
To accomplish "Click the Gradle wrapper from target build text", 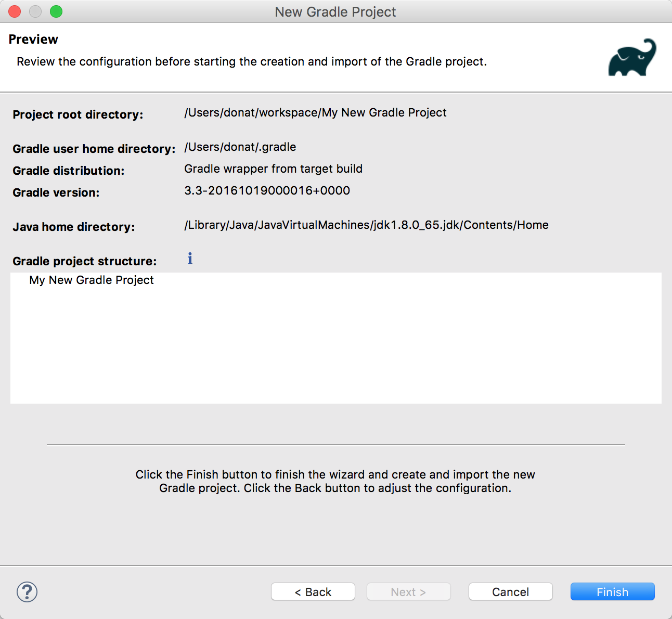I will 274,169.
